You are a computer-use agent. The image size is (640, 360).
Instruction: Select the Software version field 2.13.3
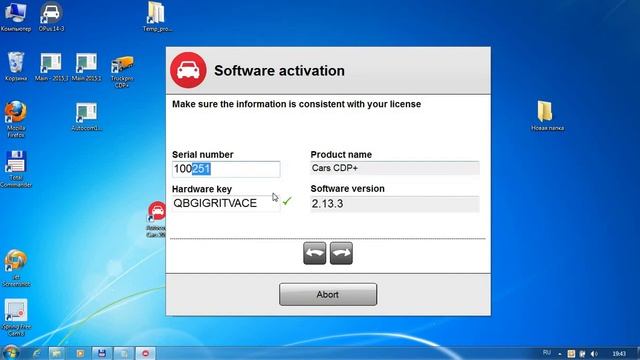click(x=395, y=204)
